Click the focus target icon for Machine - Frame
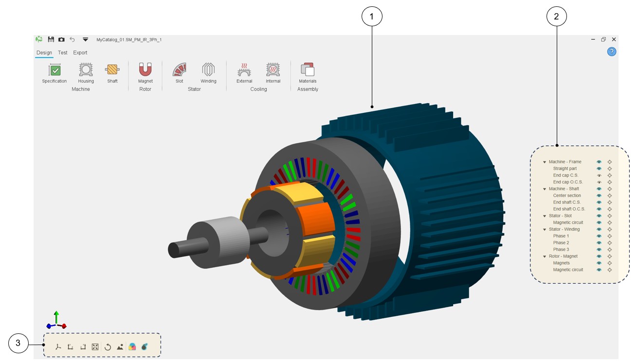This screenshot has width=638, height=364. coord(610,162)
